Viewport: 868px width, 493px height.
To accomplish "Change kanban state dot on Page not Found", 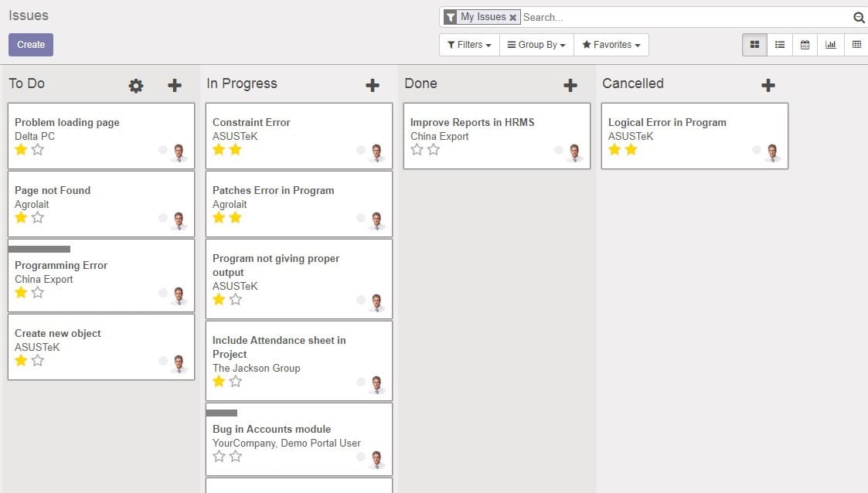I will (163, 217).
